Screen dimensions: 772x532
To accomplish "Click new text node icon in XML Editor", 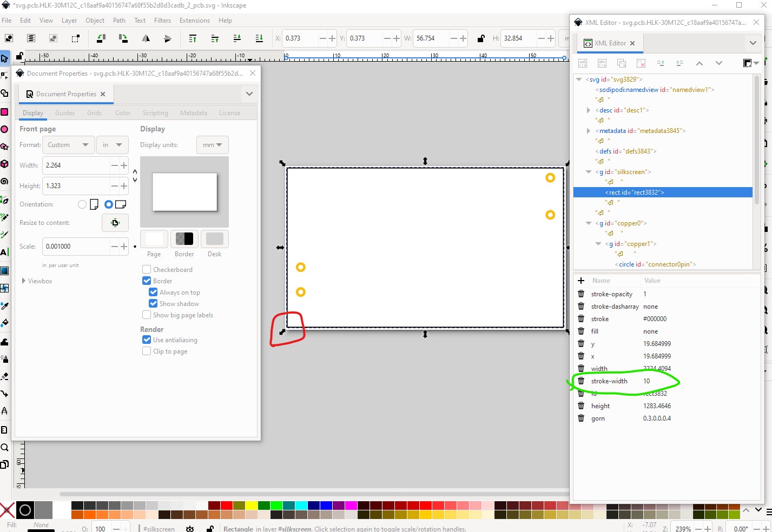I will pyautogui.click(x=602, y=63).
